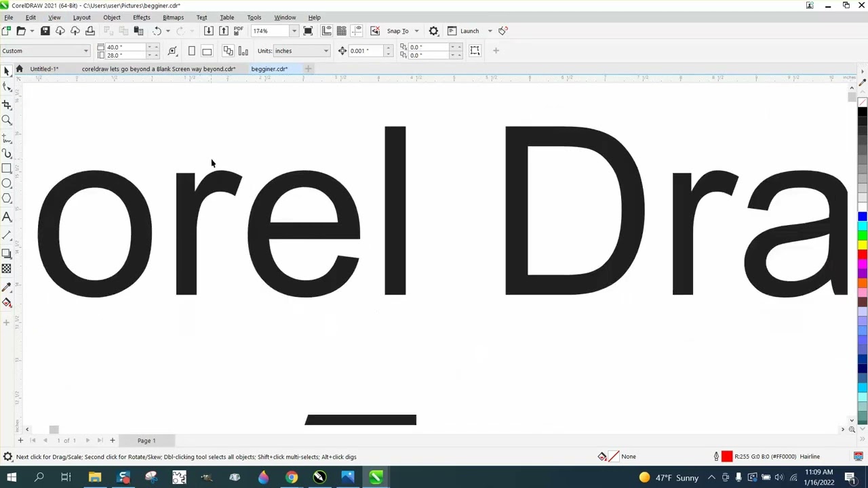Open the Options gear icon
This screenshot has height=488, width=868.
point(433,30)
